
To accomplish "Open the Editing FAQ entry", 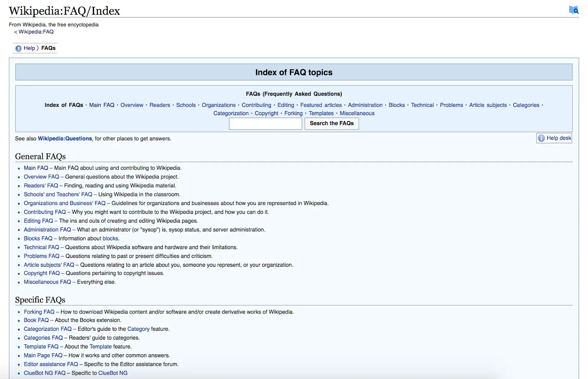I will pyautogui.click(x=38, y=221).
